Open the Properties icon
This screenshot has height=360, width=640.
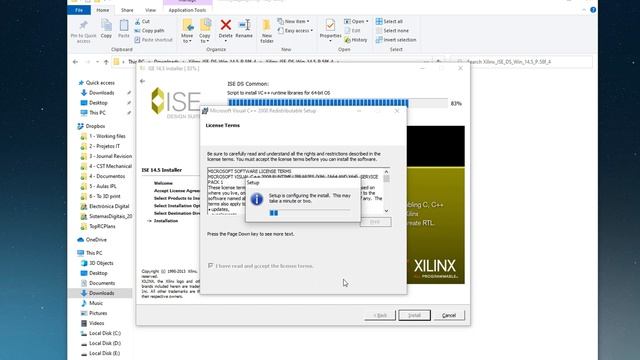coord(330,26)
